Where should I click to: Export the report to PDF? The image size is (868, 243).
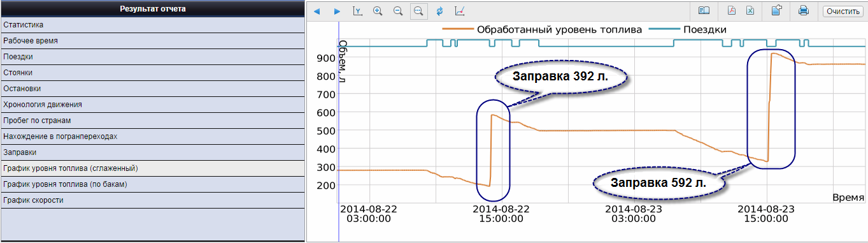(732, 11)
